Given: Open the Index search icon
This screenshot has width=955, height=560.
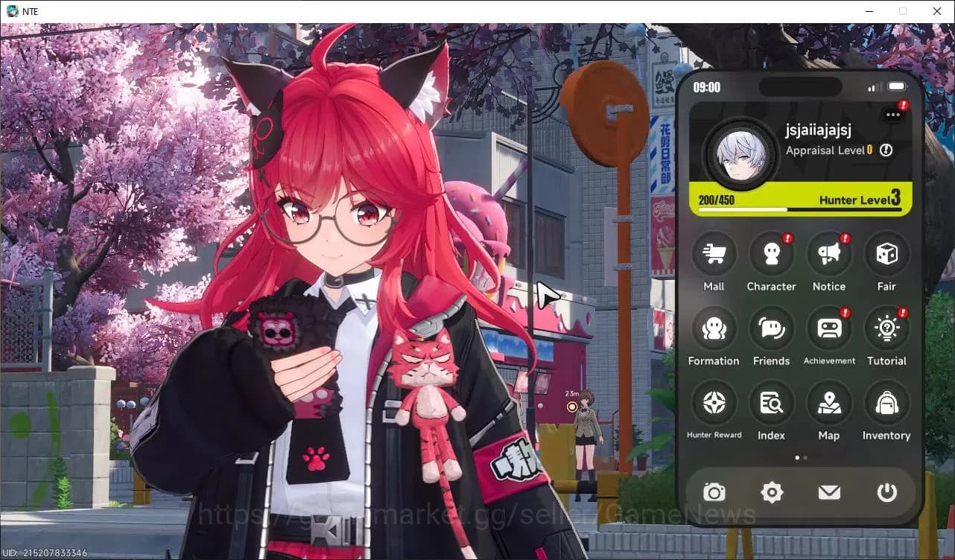Looking at the screenshot, I should click(x=771, y=403).
